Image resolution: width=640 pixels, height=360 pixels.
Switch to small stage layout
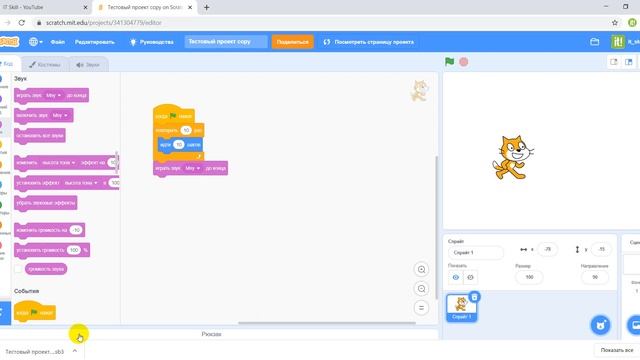pos(613,62)
